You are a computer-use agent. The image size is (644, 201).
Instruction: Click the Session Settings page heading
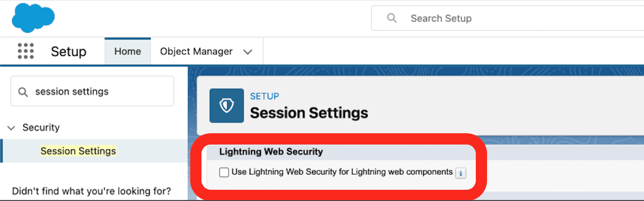309,113
